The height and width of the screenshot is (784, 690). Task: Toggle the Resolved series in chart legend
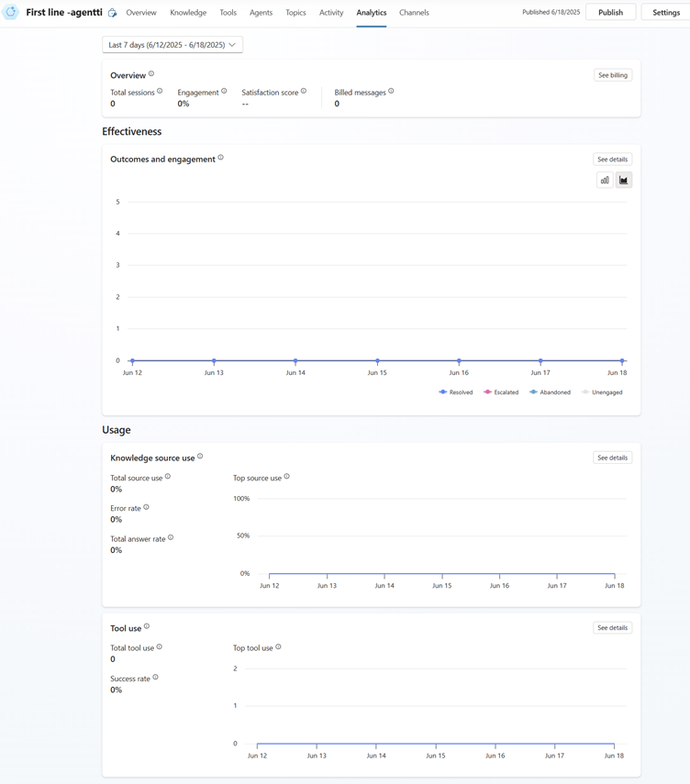(x=456, y=392)
